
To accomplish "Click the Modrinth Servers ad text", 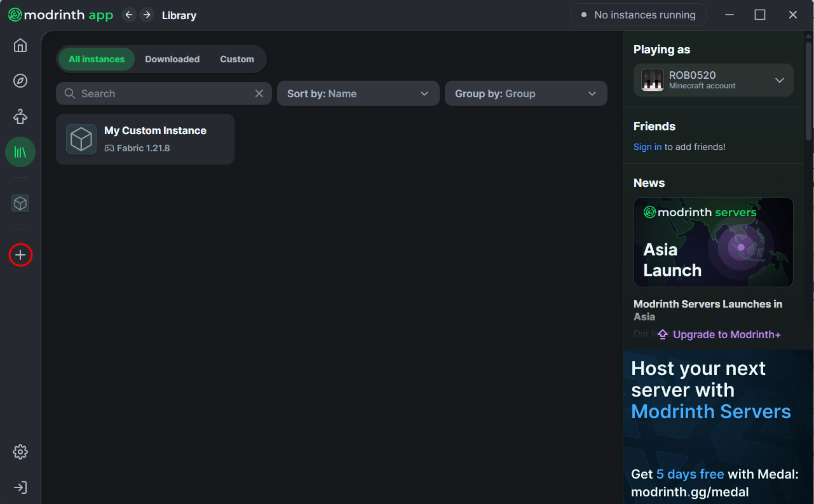I will pyautogui.click(x=711, y=411).
